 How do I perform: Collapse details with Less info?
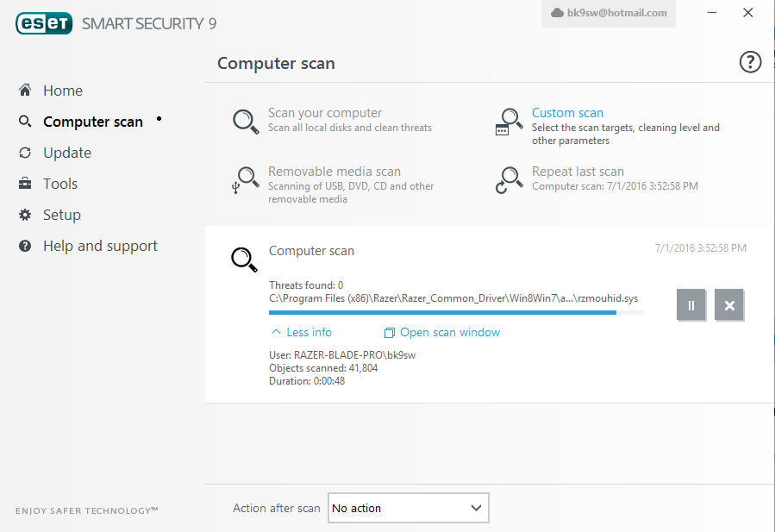[309, 332]
